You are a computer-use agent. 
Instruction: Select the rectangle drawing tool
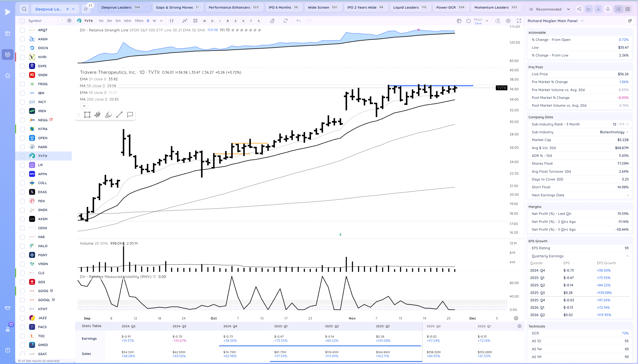click(x=87, y=115)
